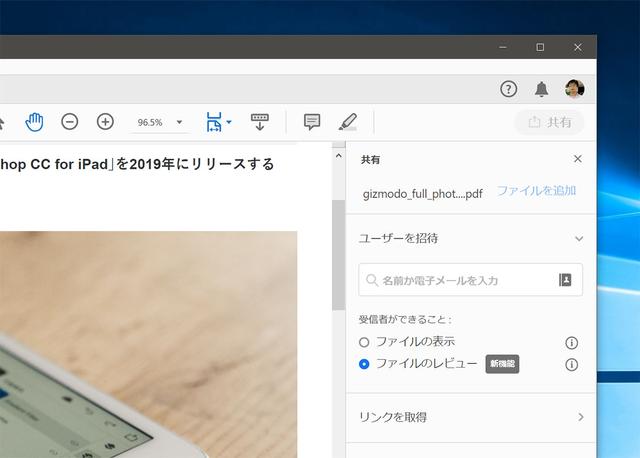
Task: Close the 共有 share panel
Action: tap(578, 159)
